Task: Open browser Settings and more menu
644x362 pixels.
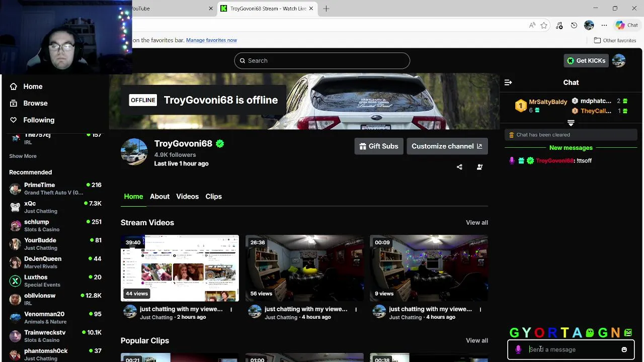Action: coord(604,25)
